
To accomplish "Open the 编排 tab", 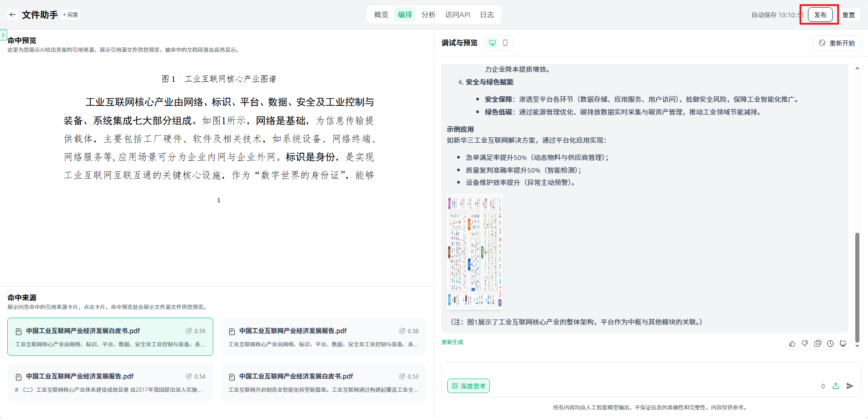I will point(405,15).
